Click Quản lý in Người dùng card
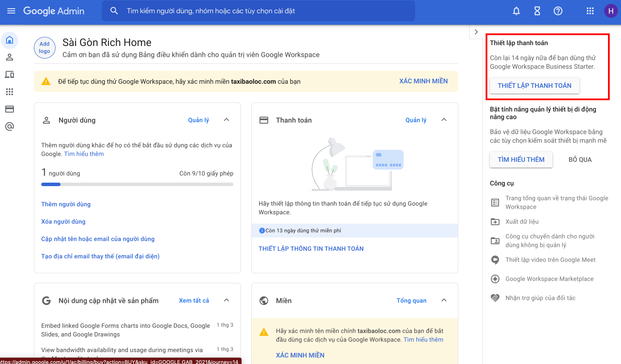This screenshot has width=621, height=364. 198,120
